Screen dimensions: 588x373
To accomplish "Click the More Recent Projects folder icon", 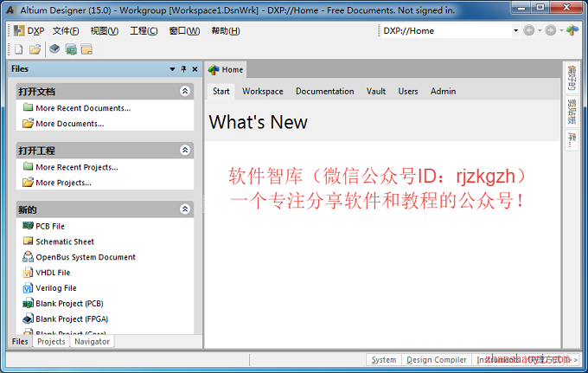I will coord(28,166).
